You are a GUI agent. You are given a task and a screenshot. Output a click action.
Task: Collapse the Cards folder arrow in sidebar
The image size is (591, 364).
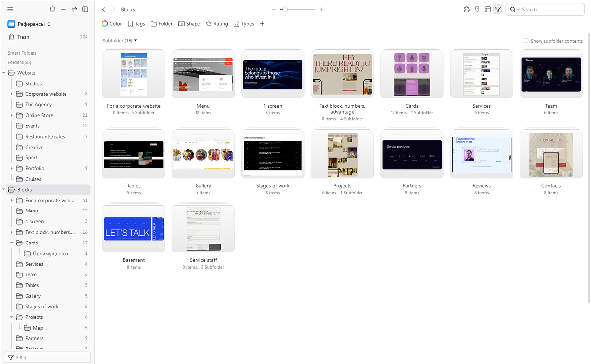(12, 243)
